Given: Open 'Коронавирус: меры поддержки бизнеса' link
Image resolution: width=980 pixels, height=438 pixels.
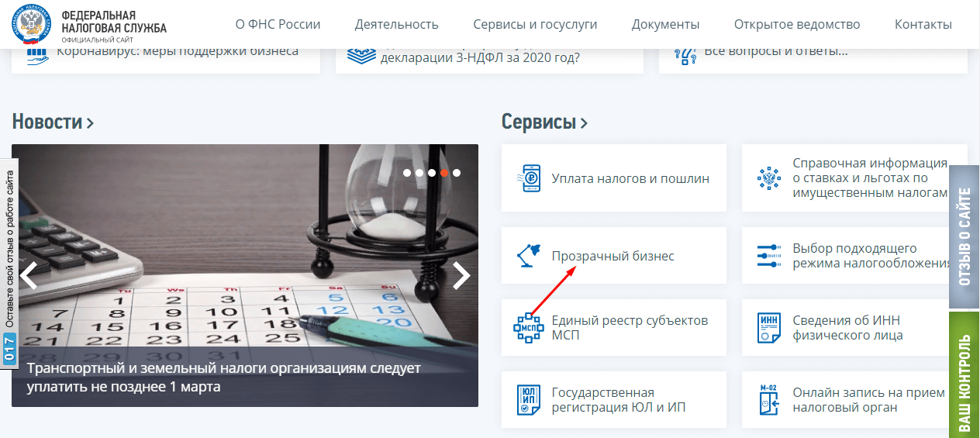Looking at the screenshot, I should tap(178, 52).
